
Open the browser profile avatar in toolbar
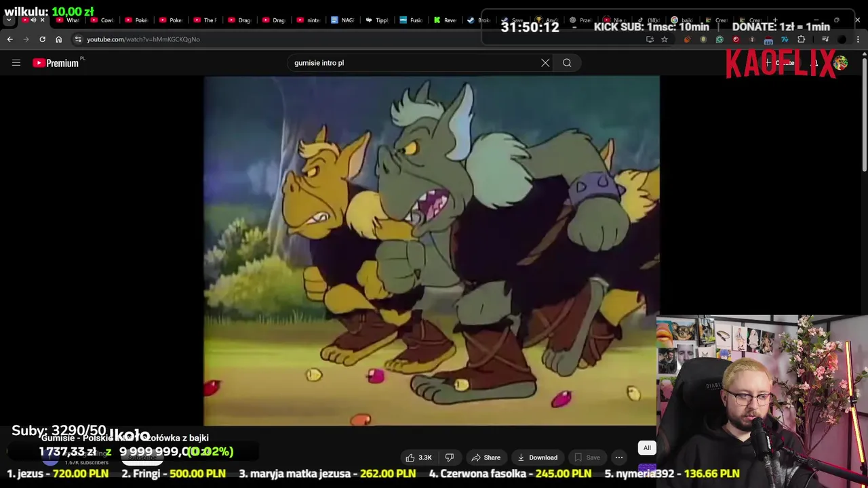click(842, 39)
